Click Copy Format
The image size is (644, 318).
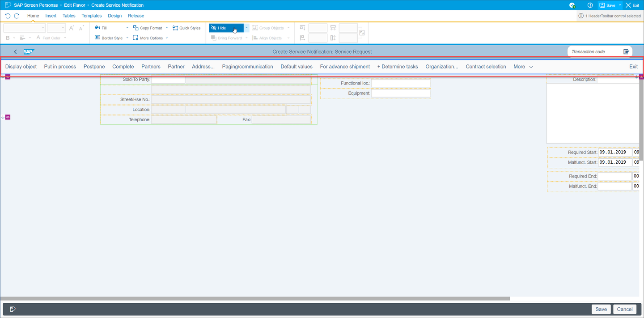coord(148,28)
